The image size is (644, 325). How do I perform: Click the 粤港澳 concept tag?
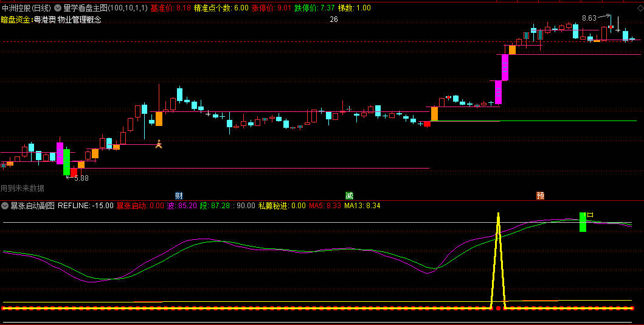tap(44, 19)
